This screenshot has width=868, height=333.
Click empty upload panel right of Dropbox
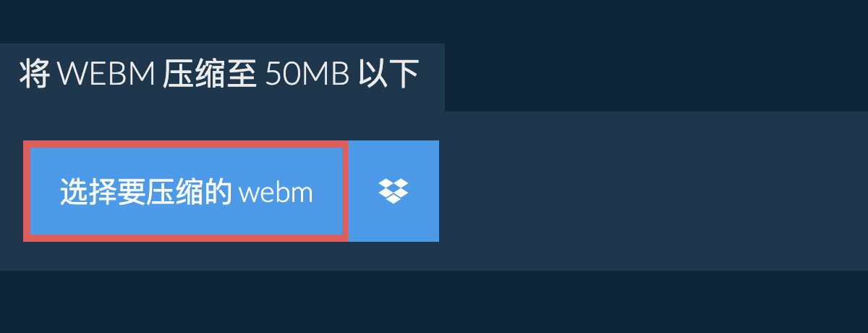click(651, 191)
